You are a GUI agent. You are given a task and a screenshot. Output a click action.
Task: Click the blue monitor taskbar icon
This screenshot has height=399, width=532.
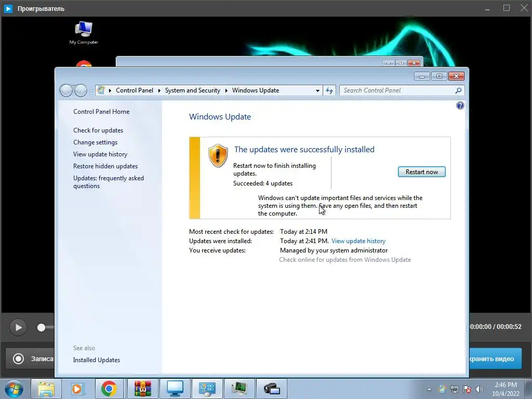pyautogui.click(x=175, y=389)
